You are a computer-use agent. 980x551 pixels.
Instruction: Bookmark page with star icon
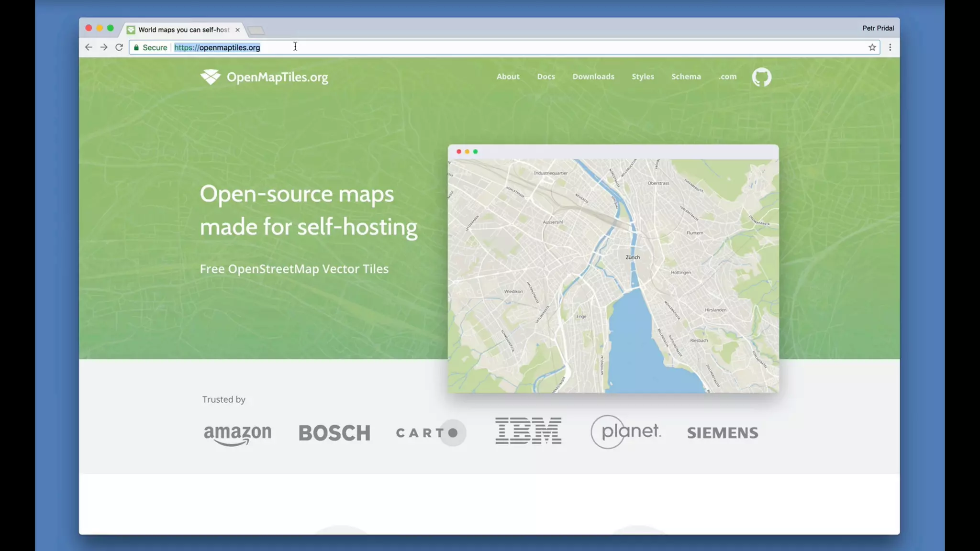point(872,47)
